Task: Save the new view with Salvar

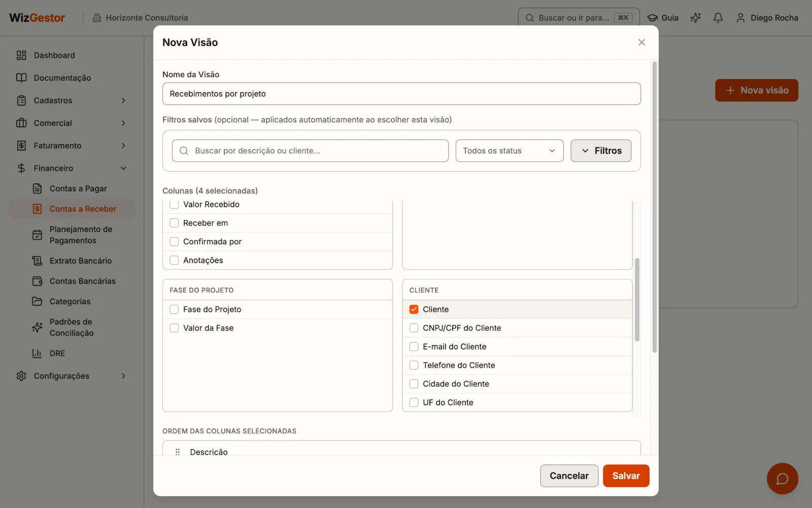Action: 626,476
